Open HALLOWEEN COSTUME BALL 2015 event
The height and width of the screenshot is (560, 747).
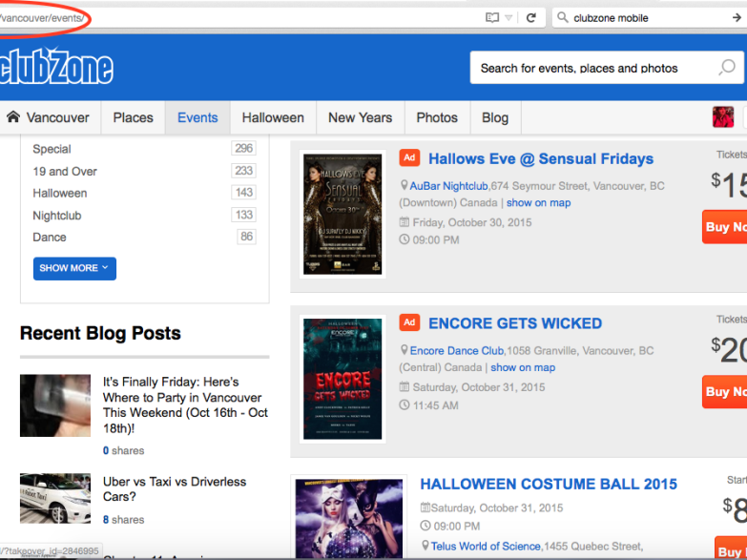click(549, 485)
